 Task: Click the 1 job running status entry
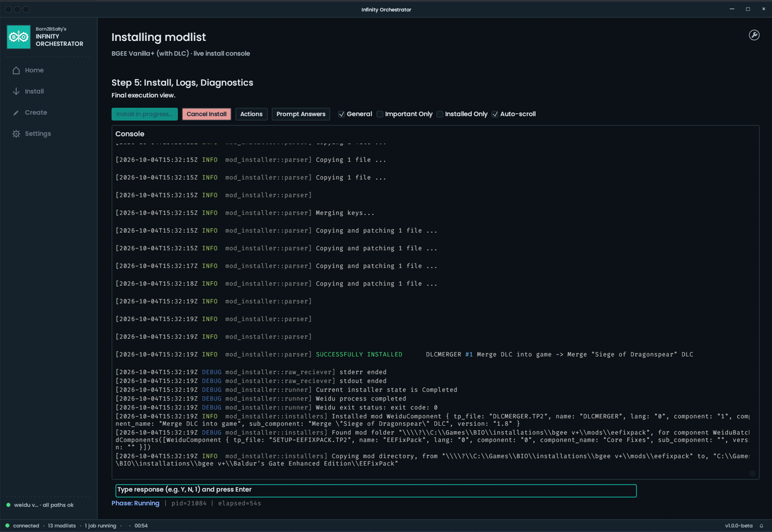pyautogui.click(x=100, y=526)
